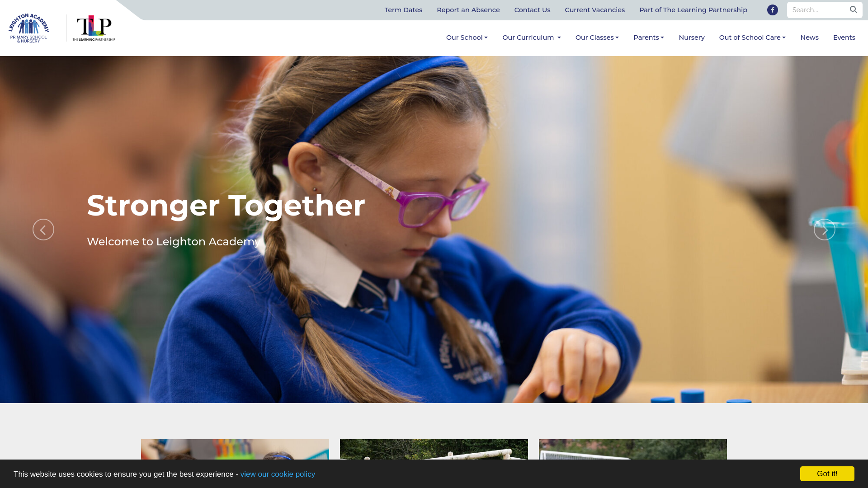Dismiss cookie banner with Got it! button
The image size is (868, 488).
(x=827, y=474)
